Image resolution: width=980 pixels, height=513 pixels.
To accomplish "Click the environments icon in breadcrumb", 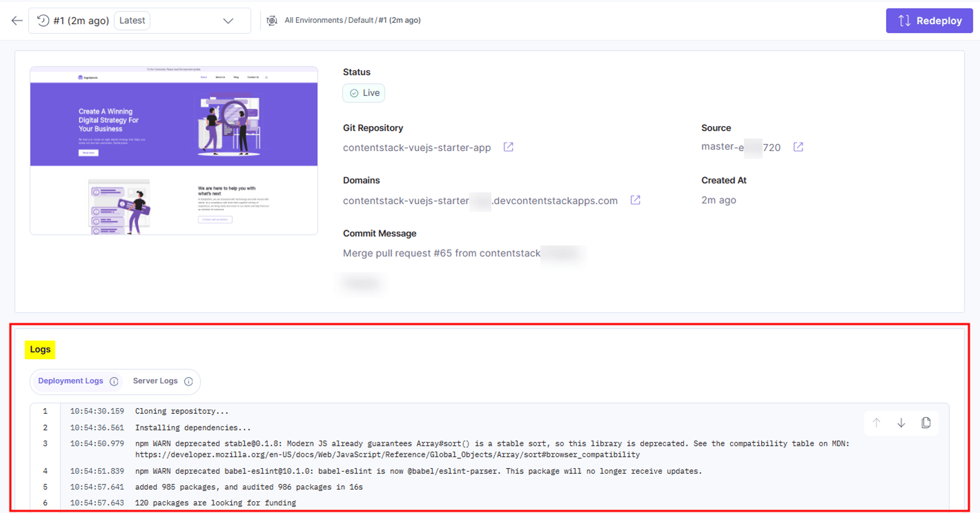I will point(272,20).
